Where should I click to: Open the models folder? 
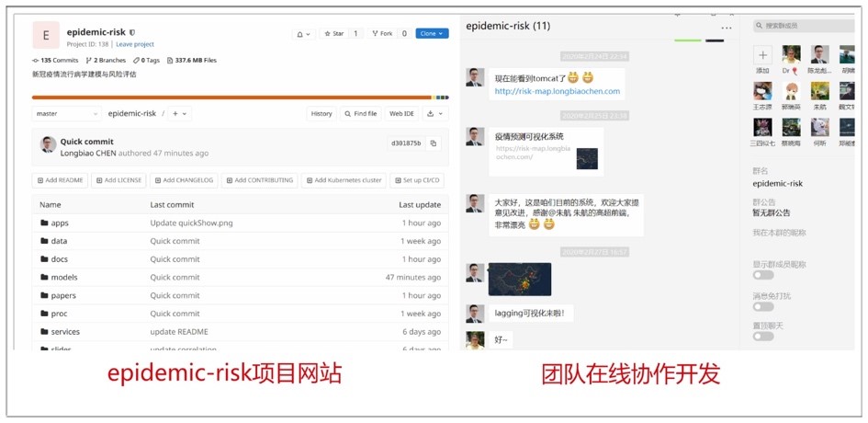pyautogui.click(x=63, y=277)
